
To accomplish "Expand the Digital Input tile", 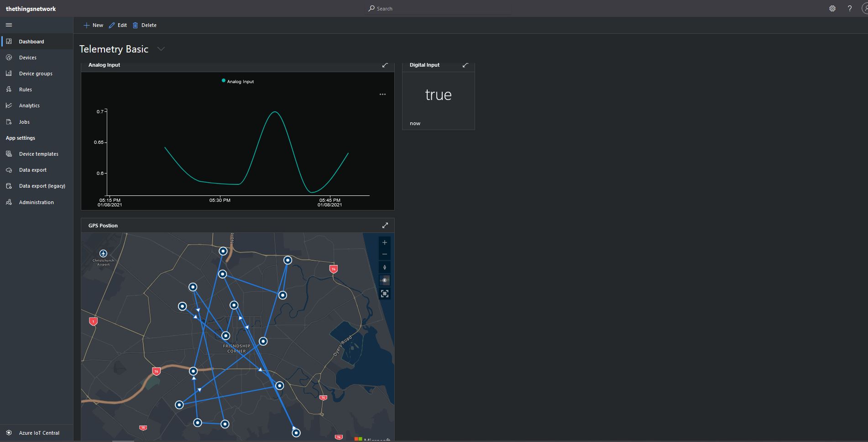I will tap(465, 65).
